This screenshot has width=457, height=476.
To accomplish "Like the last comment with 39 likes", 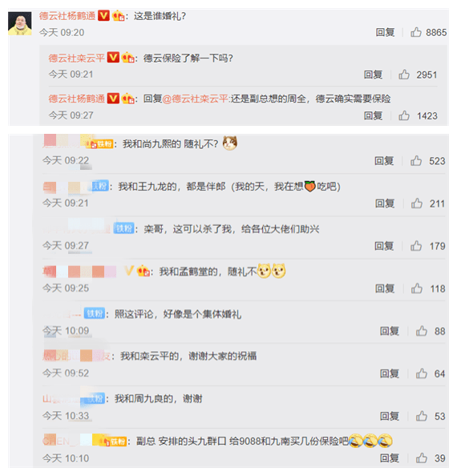I will [422, 458].
